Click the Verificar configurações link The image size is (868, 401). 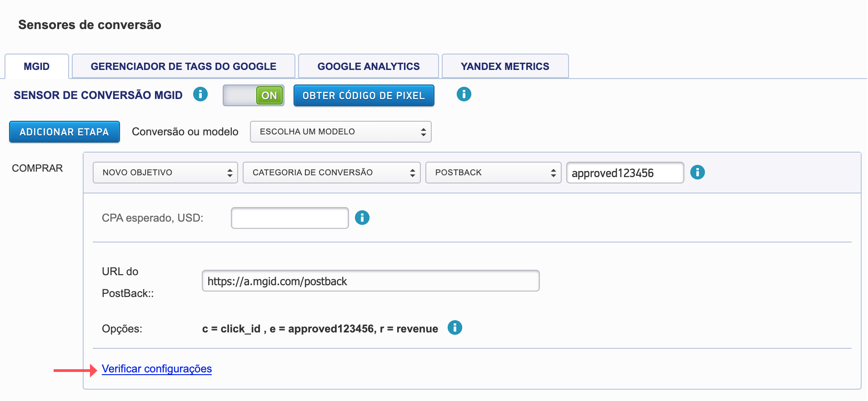[x=157, y=369]
